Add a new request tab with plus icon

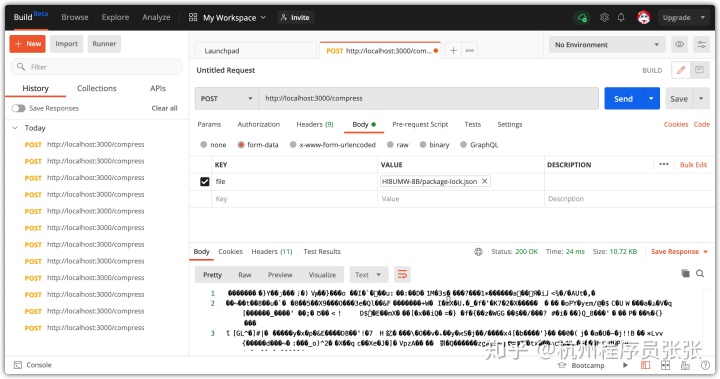pyautogui.click(x=453, y=51)
